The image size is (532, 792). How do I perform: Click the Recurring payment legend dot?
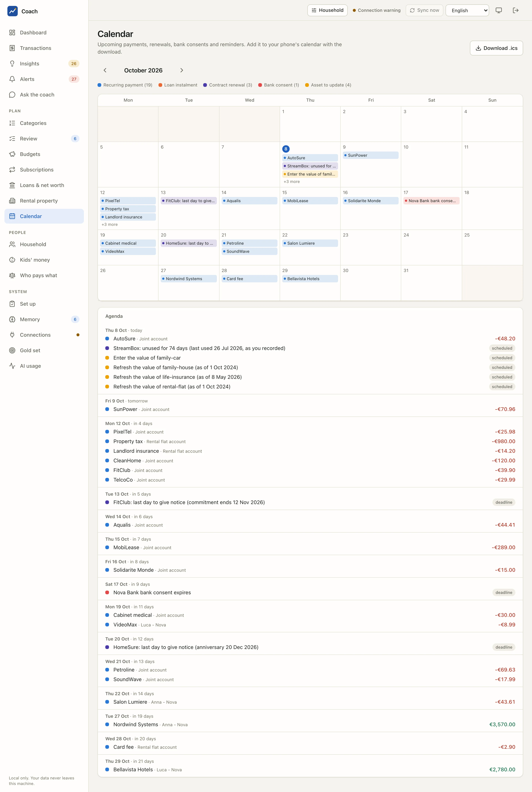(x=99, y=85)
